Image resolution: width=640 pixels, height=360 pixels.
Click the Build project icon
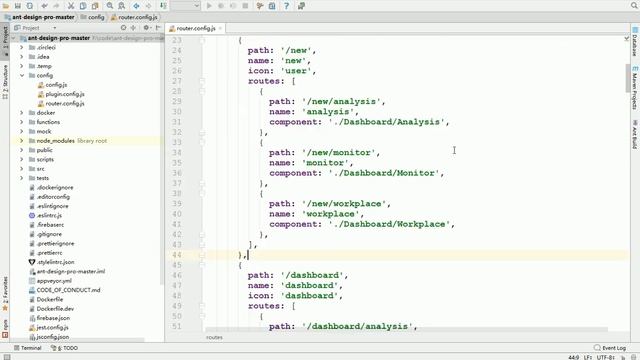pyautogui.click(x=163, y=6)
